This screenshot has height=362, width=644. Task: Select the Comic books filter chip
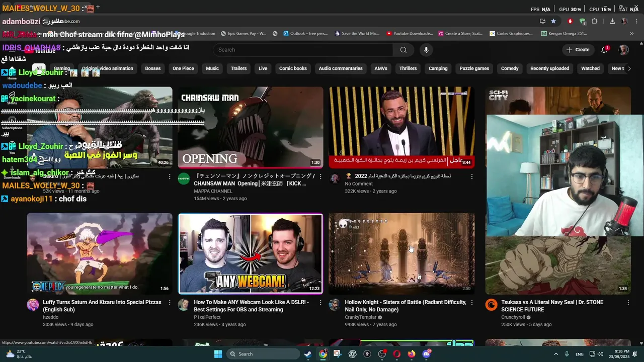click(x=293, y=68)
